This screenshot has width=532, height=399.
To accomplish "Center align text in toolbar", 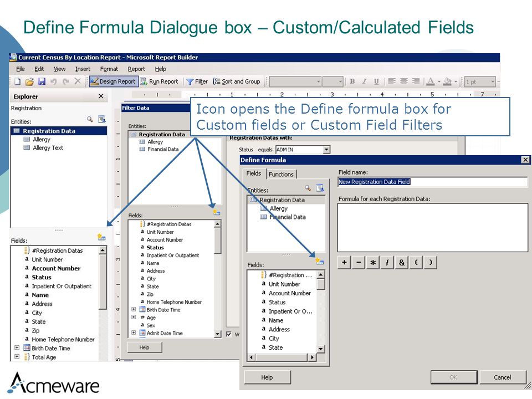I will [x=404, y=81].
